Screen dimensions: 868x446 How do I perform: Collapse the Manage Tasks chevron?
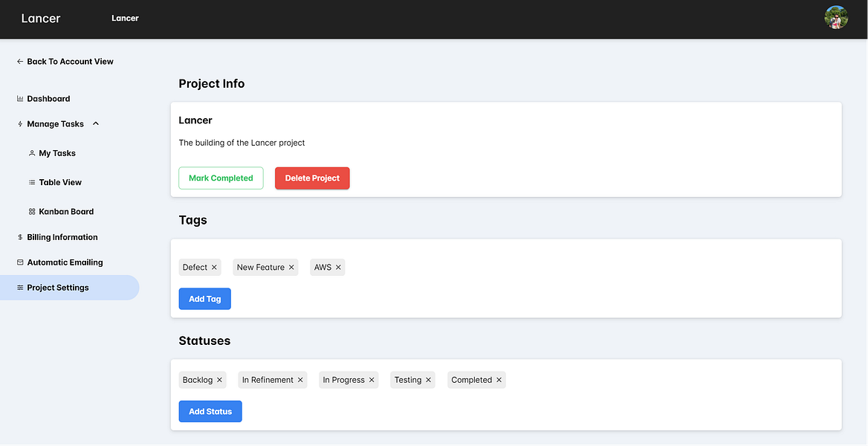(x=96, y=123)
